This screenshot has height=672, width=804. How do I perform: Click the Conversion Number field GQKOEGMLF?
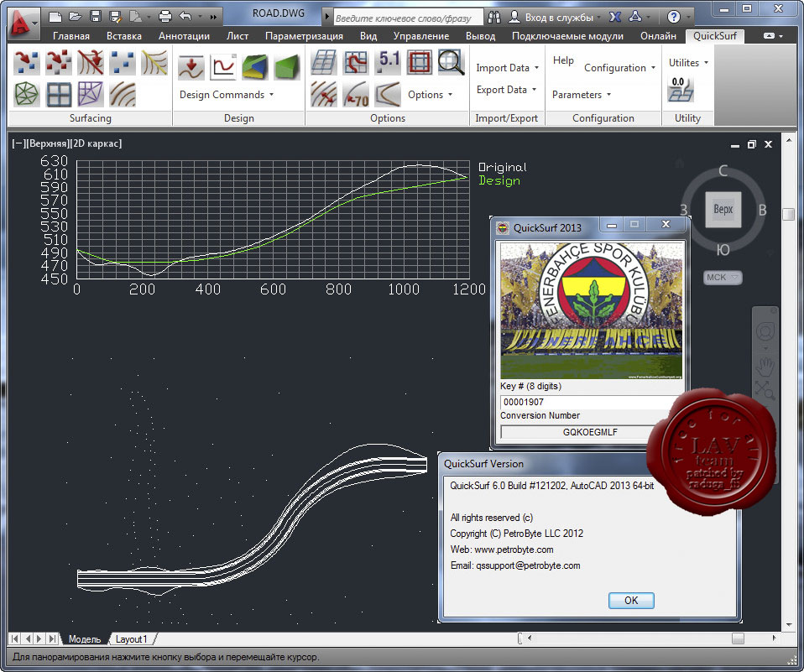click(590, 432)
